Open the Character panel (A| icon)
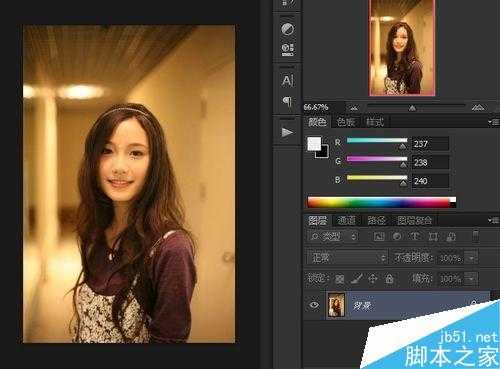500x369 pixels. [287, 81]
